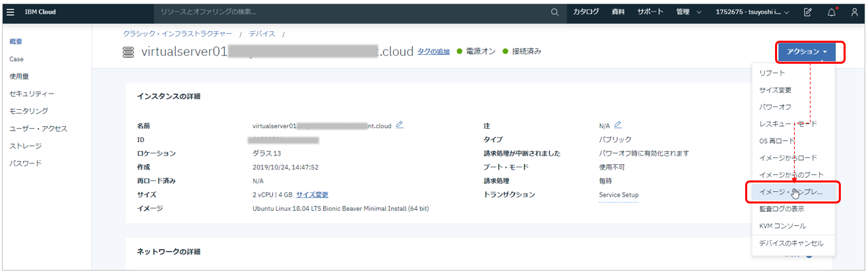Image resolution: width=868 pixels, height=272 pixels.
Task: Click the Service Setup transaction link
Action: tap(618, 195)
